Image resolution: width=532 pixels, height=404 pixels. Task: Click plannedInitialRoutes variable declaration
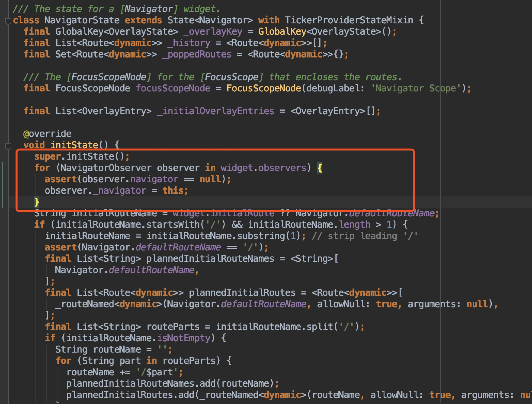(x=242, y=293)
